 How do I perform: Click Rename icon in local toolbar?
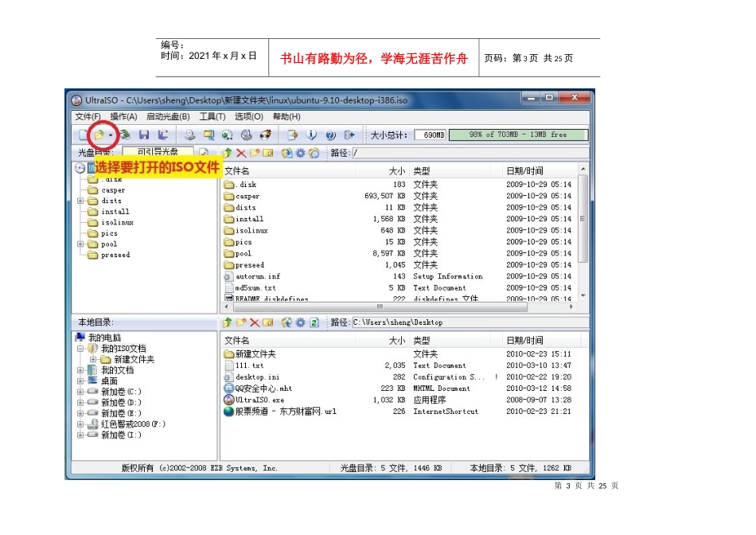268,322
